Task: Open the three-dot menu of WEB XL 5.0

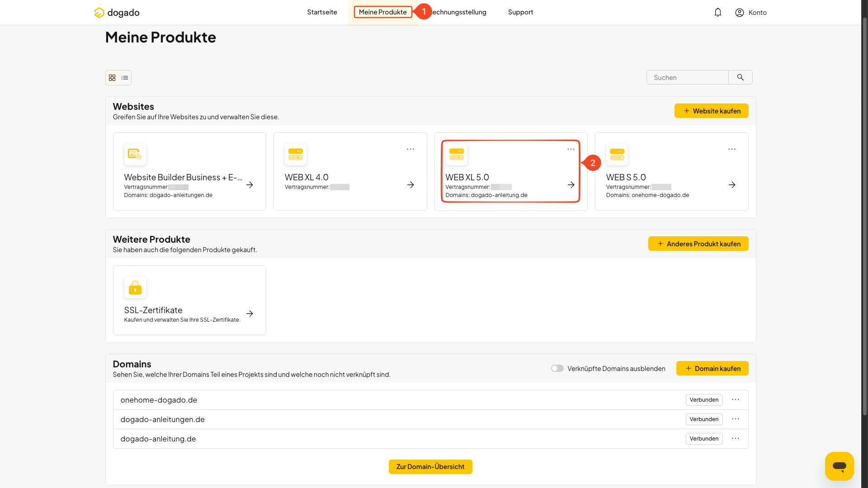Action: pos(571,149)
